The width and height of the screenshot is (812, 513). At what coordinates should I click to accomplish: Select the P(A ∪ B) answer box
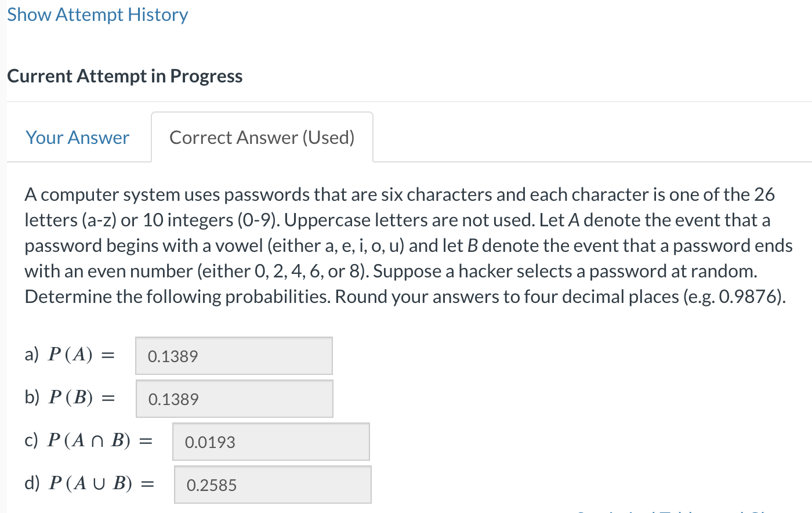tap(273, 484)
